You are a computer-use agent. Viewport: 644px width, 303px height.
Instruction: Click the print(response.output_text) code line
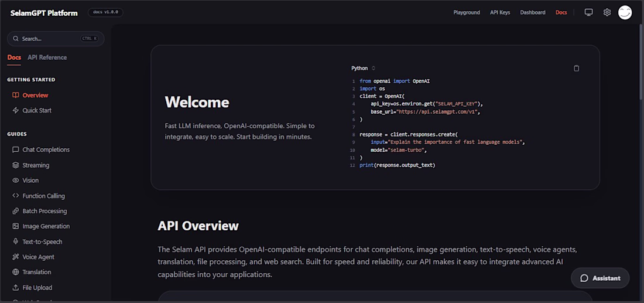(397, 165)
